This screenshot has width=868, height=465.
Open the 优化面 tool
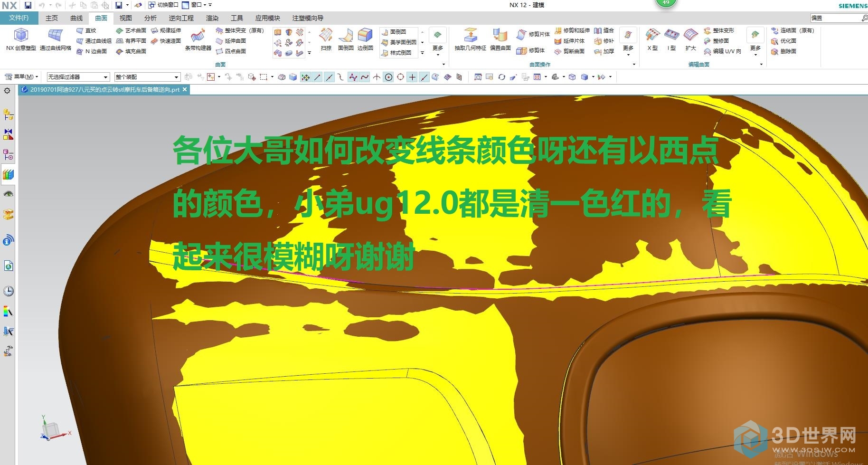coord(783,41)
